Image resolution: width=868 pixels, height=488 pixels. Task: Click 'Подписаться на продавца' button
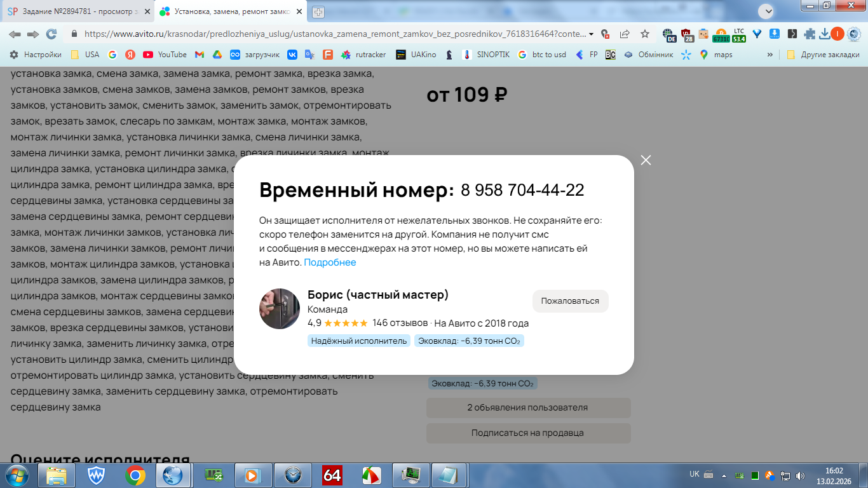click(528, 433)
